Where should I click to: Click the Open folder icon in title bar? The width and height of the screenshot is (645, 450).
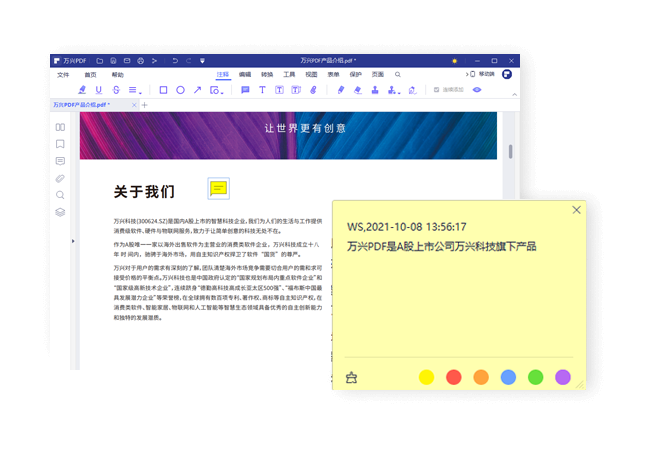coord(100,60)
